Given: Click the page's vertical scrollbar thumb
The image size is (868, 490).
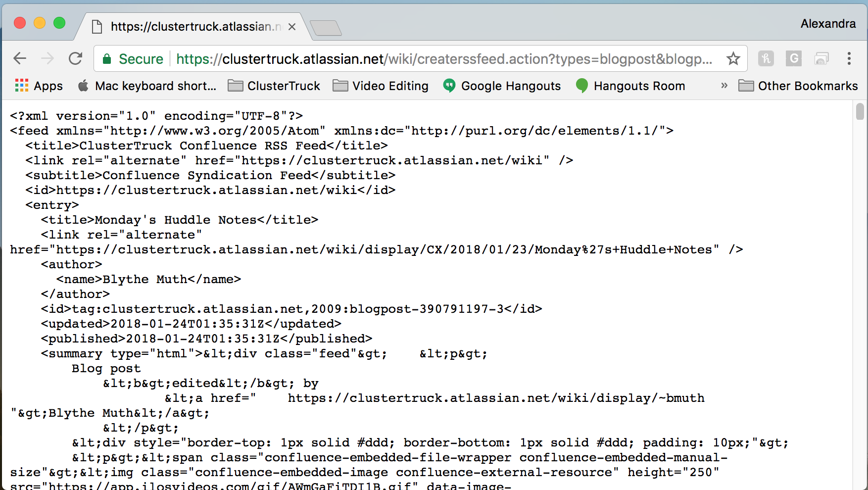Looking at the screenshot, I should (860, 111).
